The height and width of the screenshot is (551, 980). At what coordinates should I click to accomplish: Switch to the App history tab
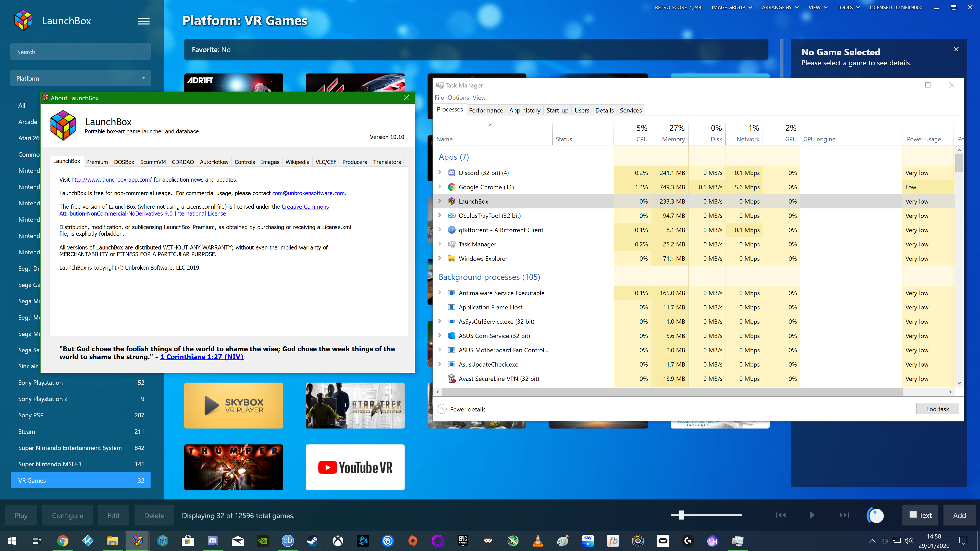click(525, 110)
